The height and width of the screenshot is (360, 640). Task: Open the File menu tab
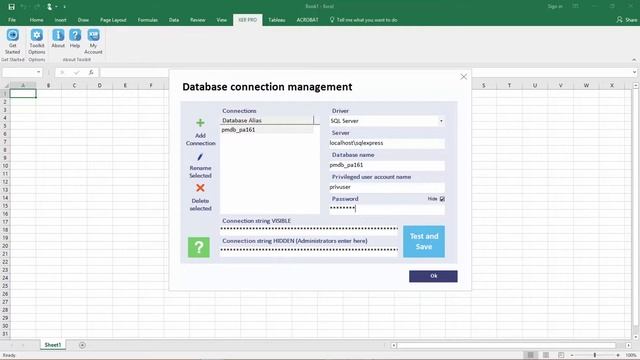[x=12, y=20]
